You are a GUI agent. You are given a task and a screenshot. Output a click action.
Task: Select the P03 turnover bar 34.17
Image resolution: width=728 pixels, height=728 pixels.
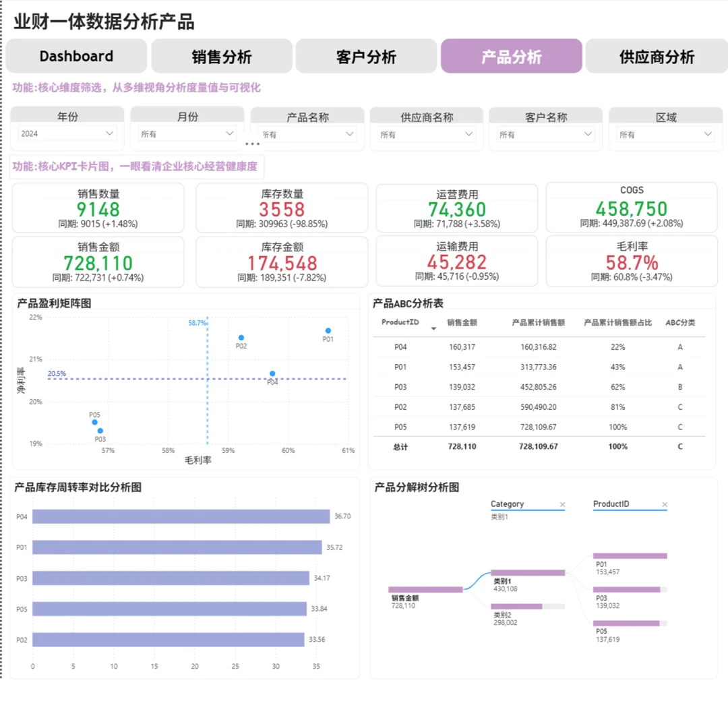[171, 578]
